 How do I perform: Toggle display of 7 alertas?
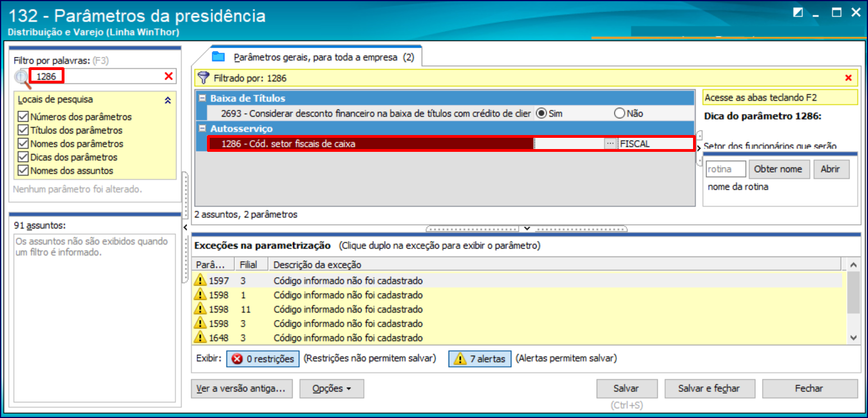480,359
